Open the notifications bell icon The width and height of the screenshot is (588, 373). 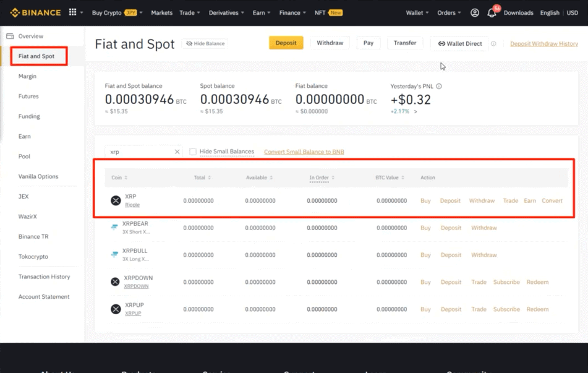tap(492, 13)
